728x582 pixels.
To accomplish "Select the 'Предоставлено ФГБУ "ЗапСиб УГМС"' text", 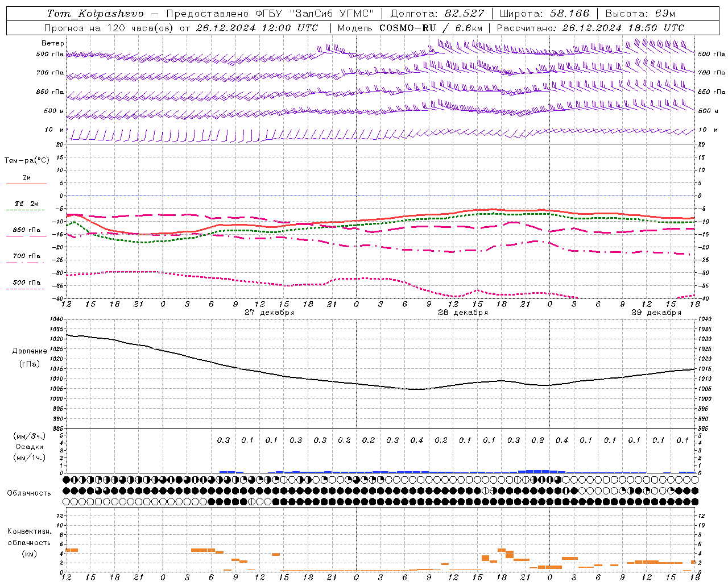I will 270,14.
